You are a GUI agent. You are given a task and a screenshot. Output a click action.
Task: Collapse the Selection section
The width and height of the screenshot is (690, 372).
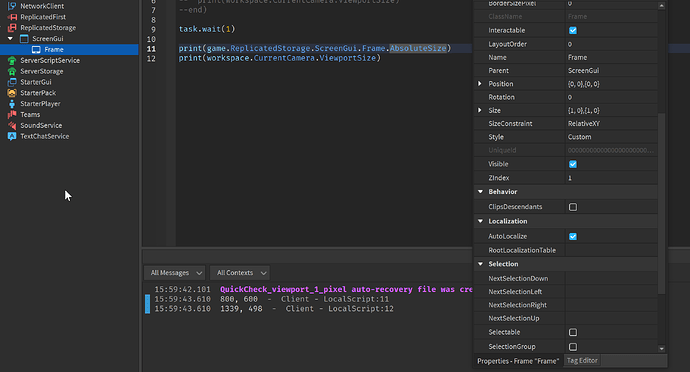(481, 264)
